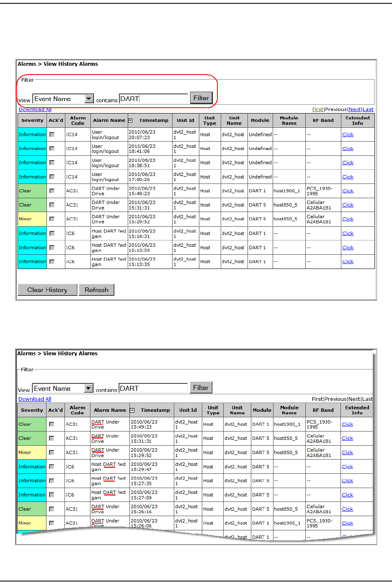
Task: Open Extended Info Click link for 18:41:06 row
Action: point(348,148)
